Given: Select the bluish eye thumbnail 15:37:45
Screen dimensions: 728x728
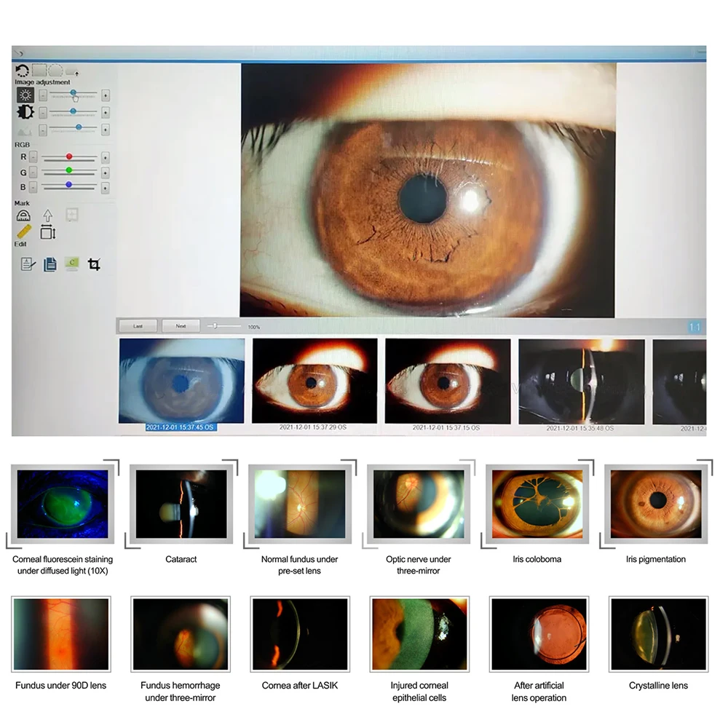Looking at the screenshot, I should point(181,381).
